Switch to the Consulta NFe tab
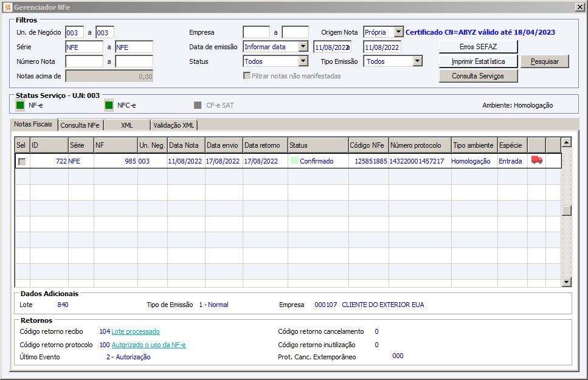Screen dimensions: 588x380 (80, 125)
